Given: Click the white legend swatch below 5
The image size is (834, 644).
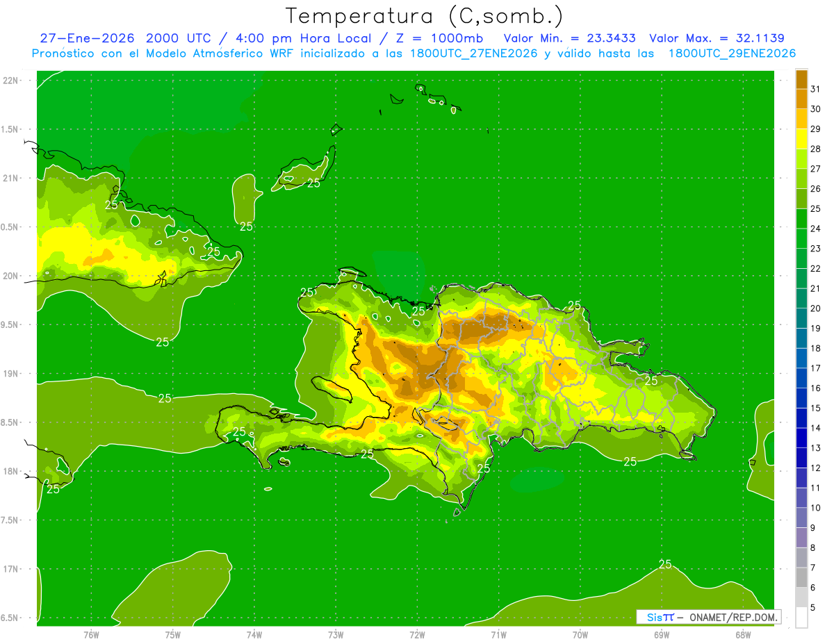Looking at the screenshot, I should [801, 618].
